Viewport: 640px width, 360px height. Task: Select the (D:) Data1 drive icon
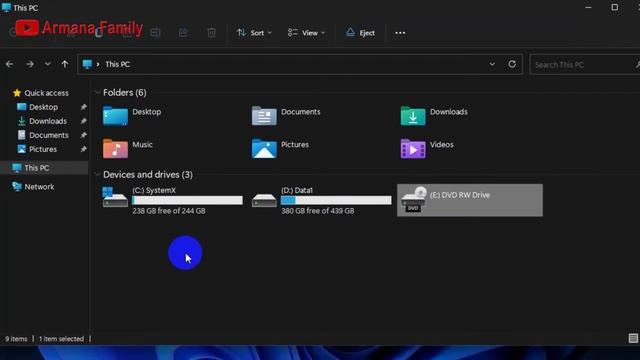click(264, 200)
